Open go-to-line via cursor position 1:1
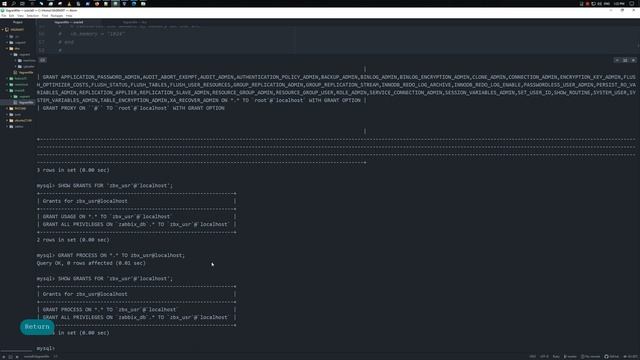The height and width of the screenshot is (360, 640). pyautogui.click(x=56, y=356)
